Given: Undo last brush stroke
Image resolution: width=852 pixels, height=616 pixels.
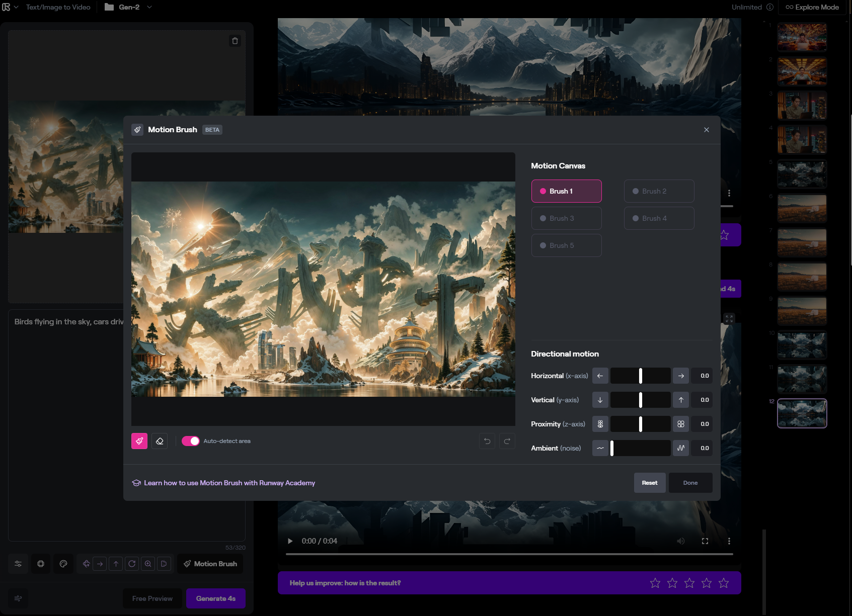Looking at the screenshot, I should click(487, 441).
